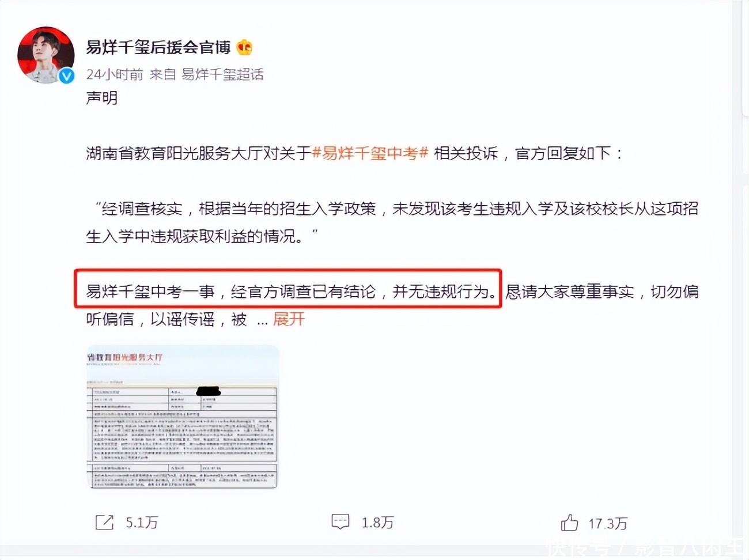The width and height of the screenshot is (749, 560).
Task: Open the #易烊千玺中考# hashtag topic
Action: 370,153
